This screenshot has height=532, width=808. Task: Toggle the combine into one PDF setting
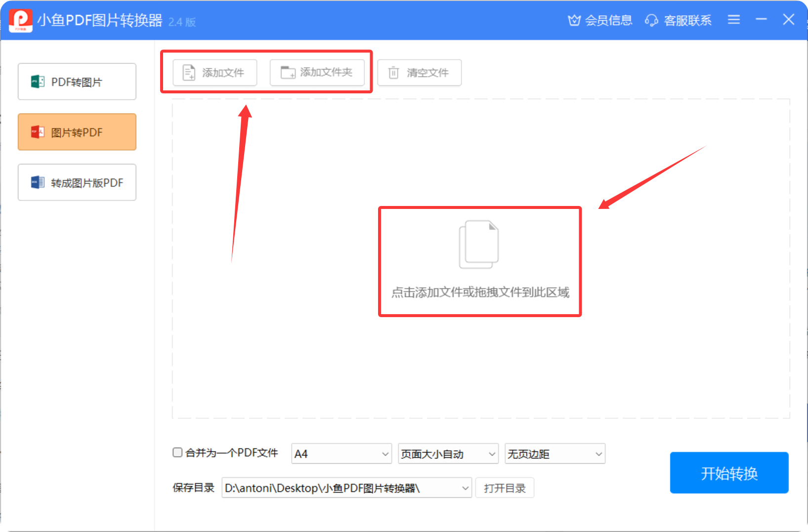(177, 452)
